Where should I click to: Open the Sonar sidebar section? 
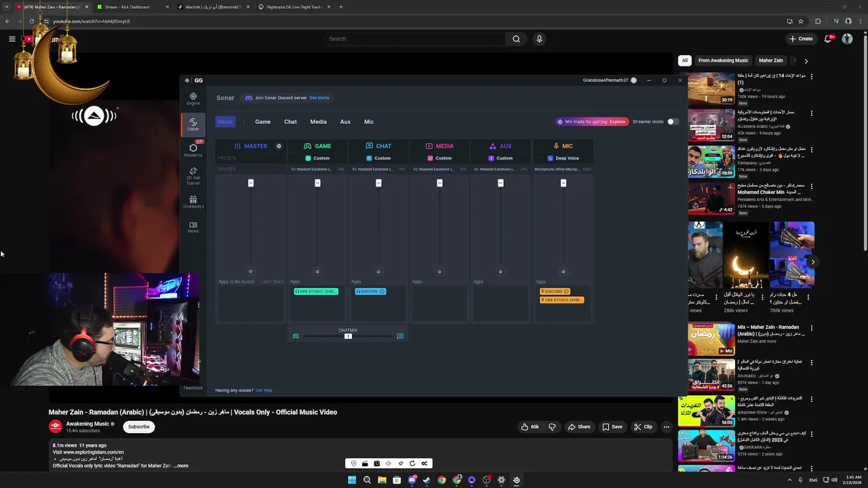click(x=193, y=124)
